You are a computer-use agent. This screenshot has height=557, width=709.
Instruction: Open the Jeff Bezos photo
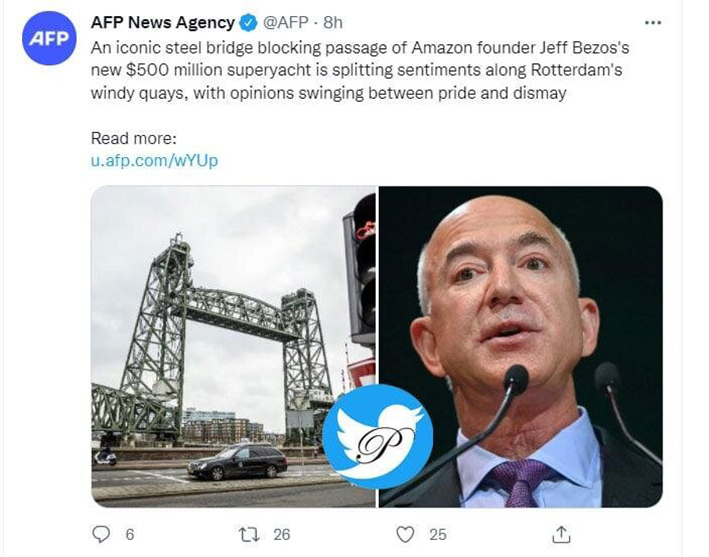coord(530,300)
